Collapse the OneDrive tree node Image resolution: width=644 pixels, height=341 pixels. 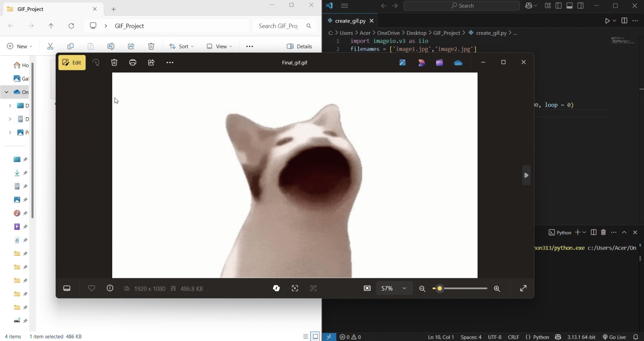click(x=6, y=92)
